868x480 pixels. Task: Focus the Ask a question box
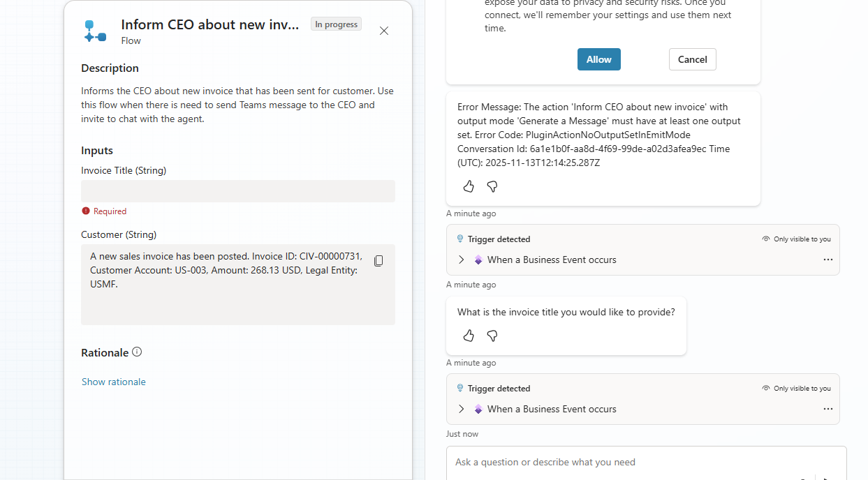[628, 462]
